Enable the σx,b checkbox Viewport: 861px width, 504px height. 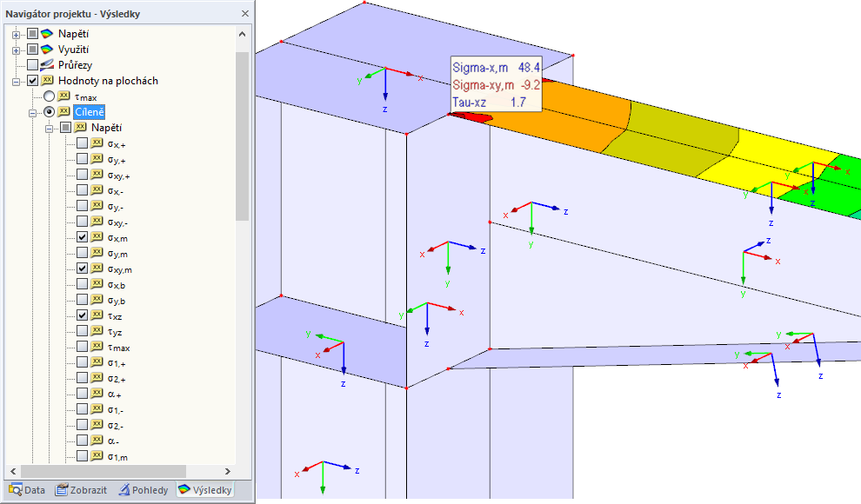[x=82, y=284]
